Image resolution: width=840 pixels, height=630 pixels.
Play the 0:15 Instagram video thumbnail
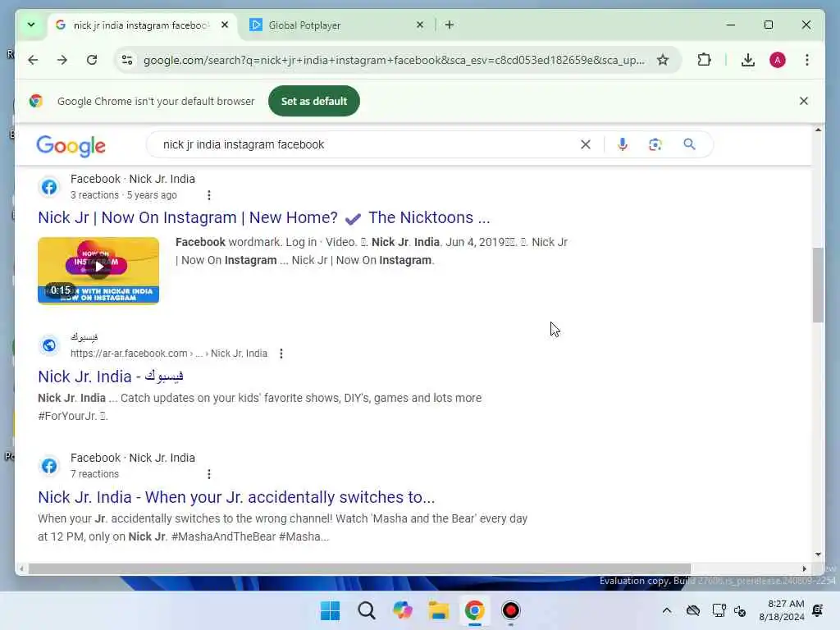(x=98, y=271)
